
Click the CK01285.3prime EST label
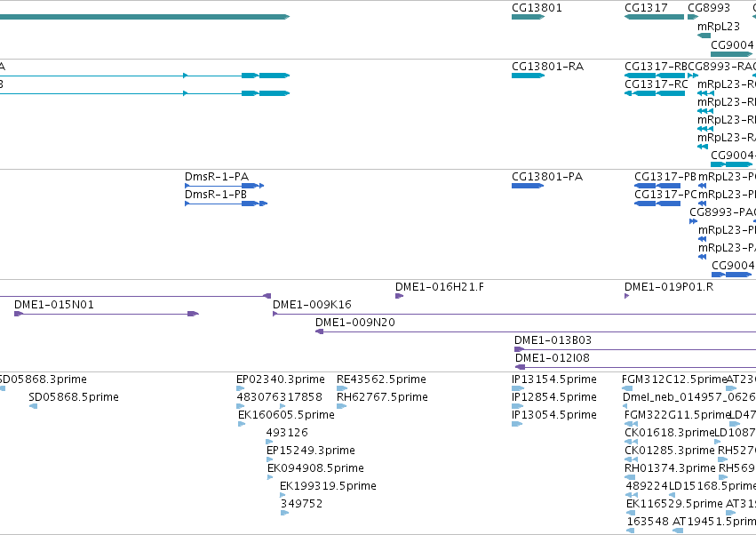click(669, 450)
